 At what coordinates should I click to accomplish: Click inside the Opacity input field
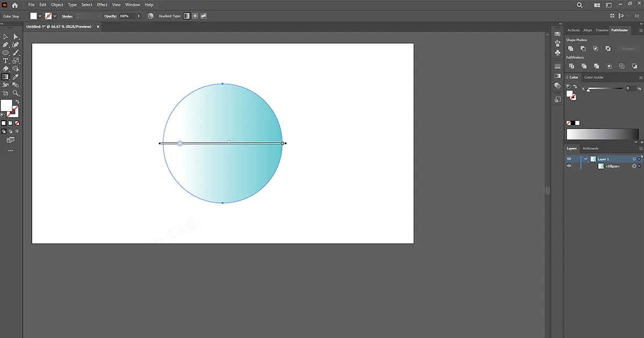pyautogui.click(x=127, y=16)
